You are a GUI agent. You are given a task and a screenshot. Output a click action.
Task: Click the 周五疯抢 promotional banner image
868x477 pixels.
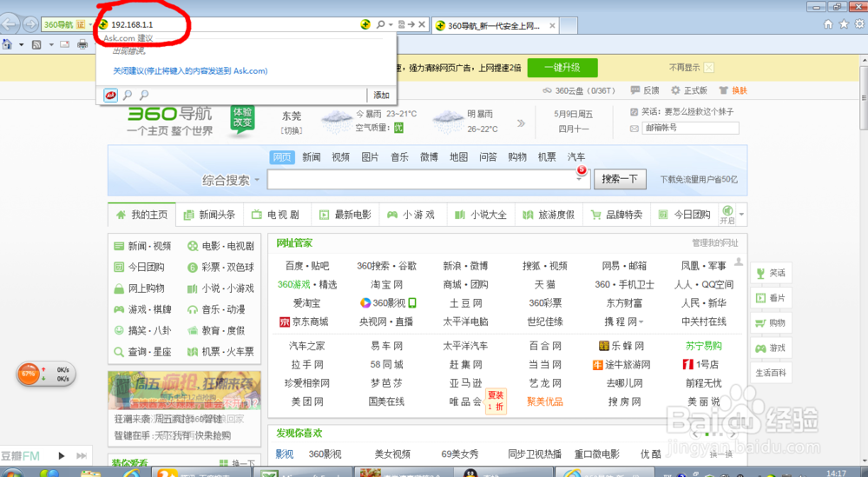184,391
